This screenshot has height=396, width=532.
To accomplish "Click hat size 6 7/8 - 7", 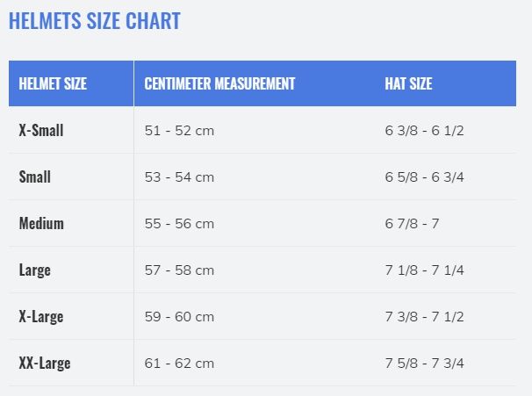I will coord(412,224).
